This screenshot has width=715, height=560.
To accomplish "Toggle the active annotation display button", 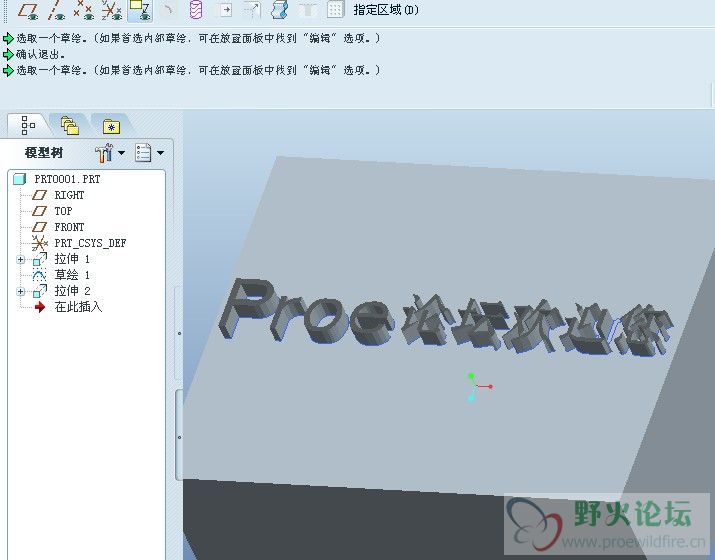I will [140, 10].
